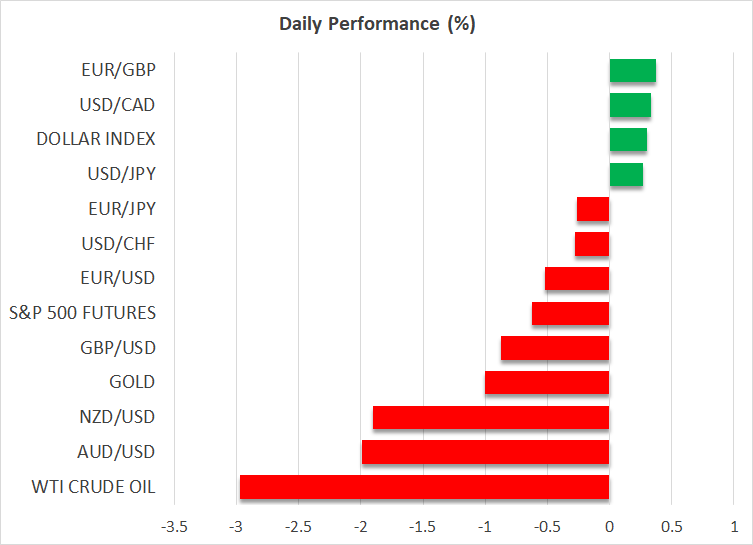Select the red GBP/USD bar
This screenshot has width=753, height=545.
tap(555, 348)
